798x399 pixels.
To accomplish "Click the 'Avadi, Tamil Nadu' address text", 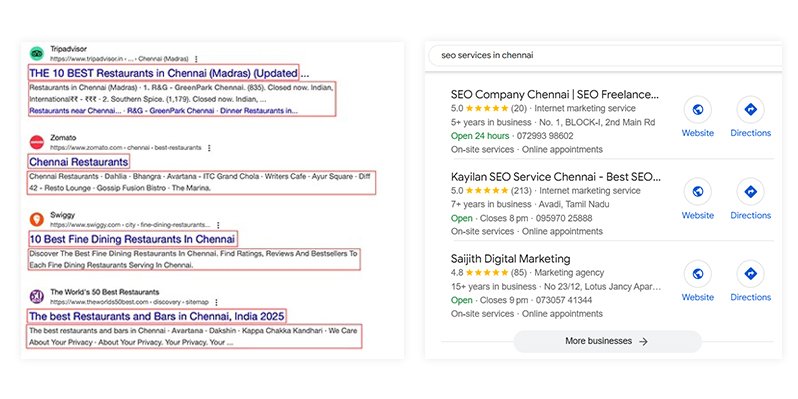I will tap(575, 204).
